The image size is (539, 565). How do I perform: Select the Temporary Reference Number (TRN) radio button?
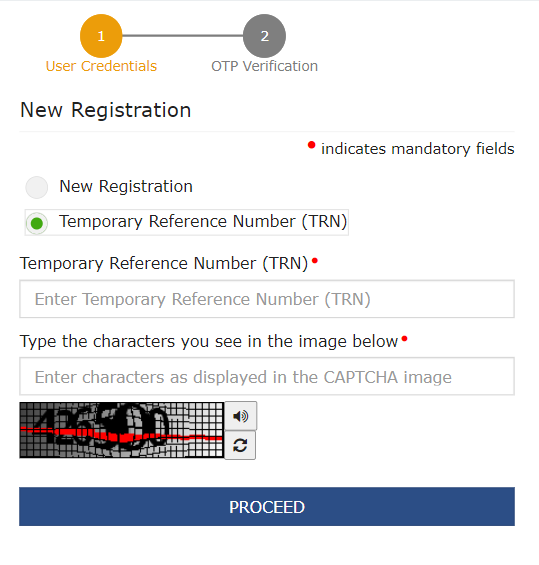coord(37,223)
